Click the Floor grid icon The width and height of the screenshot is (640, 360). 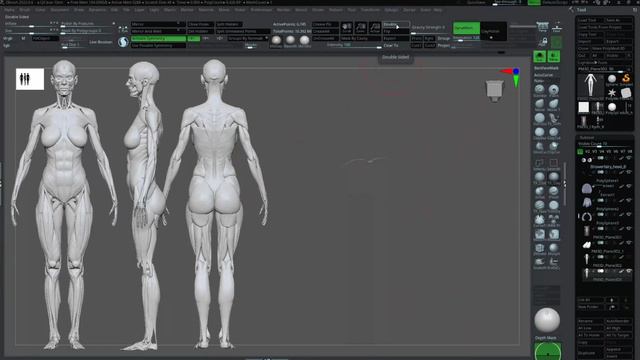556,28
